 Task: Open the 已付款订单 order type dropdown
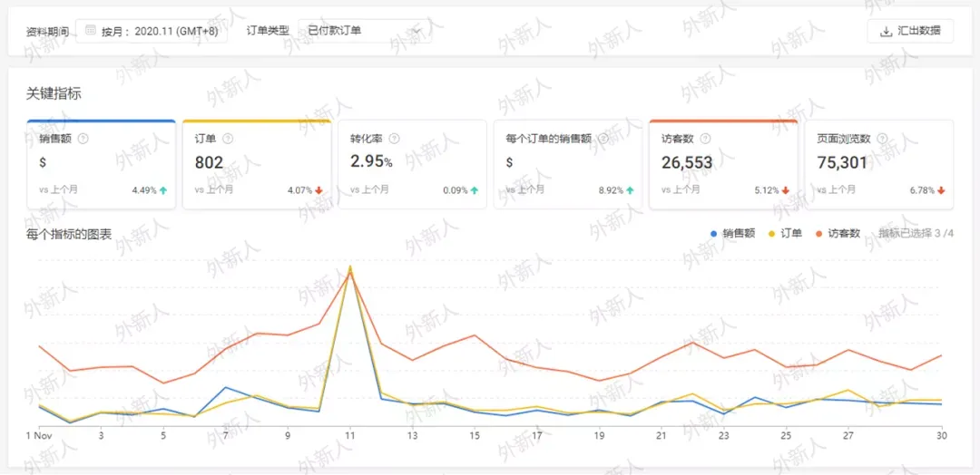[x=365, y=31]
